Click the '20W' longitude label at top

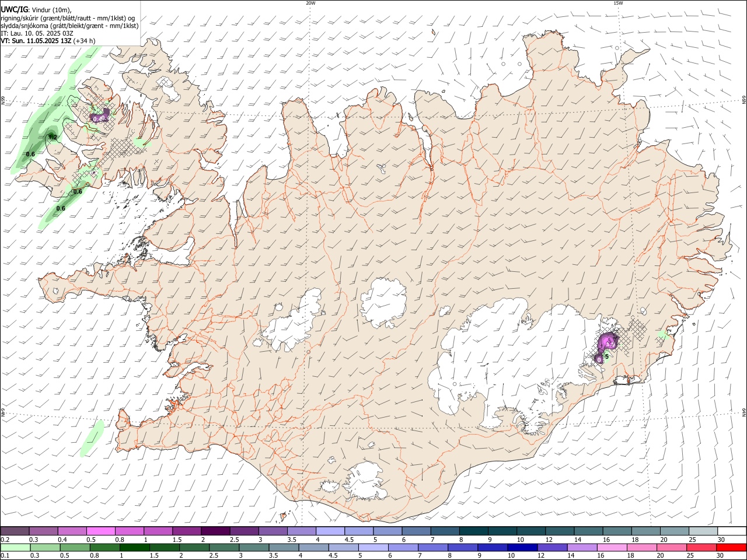[x=310, y=3]
